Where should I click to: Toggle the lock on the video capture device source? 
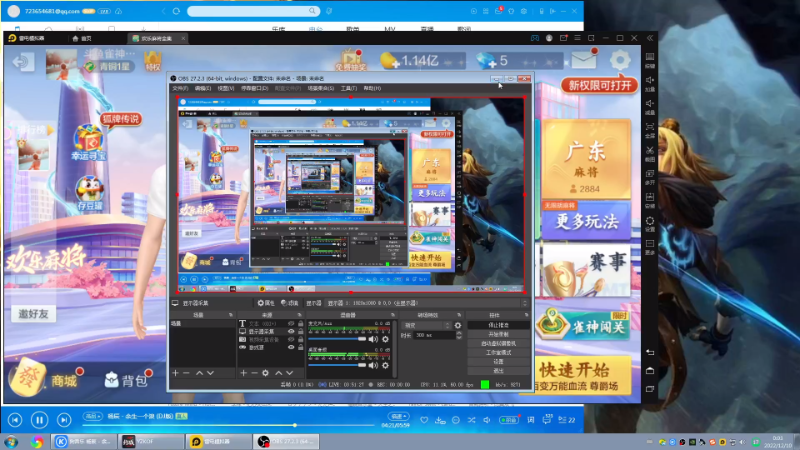[x=301, y=339]
